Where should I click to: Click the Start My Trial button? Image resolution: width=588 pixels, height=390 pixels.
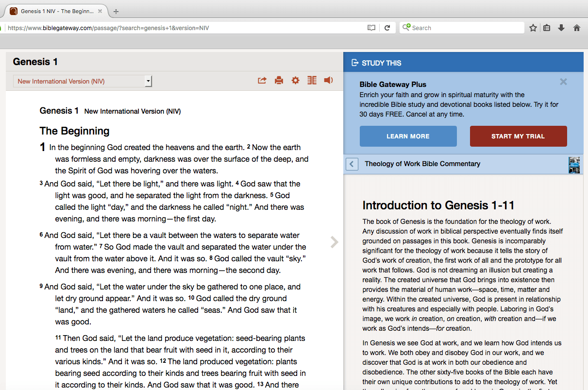[x=518, y=136]
